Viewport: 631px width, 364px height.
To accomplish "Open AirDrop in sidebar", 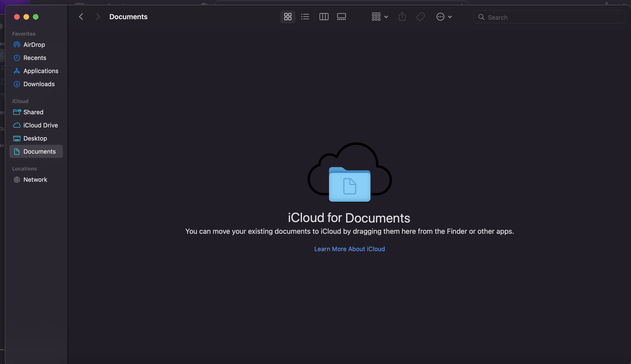I will click(34, 45).
